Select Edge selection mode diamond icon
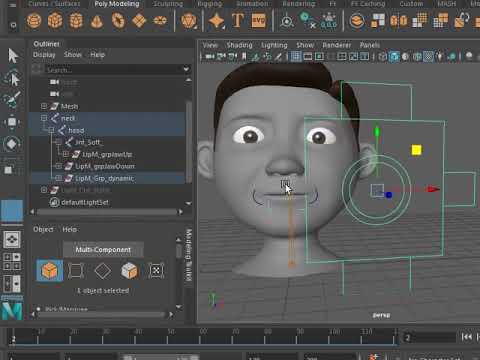Viewport: 480px width, 360px height. (103, 270)
